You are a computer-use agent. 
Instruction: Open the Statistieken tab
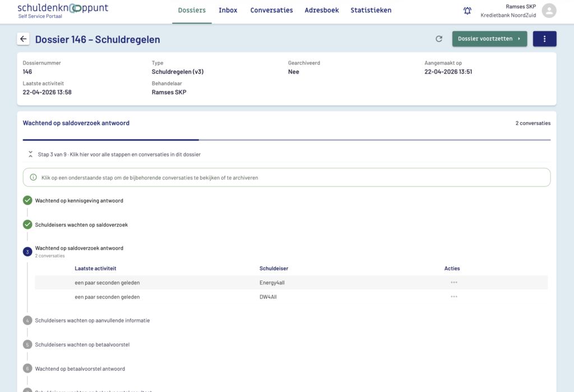pyautogui.click(x=371, y=11)
